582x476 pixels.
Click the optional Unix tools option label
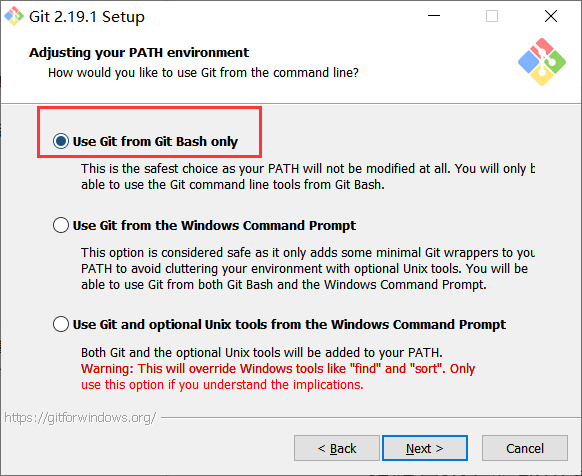click(x=289, y=325)
